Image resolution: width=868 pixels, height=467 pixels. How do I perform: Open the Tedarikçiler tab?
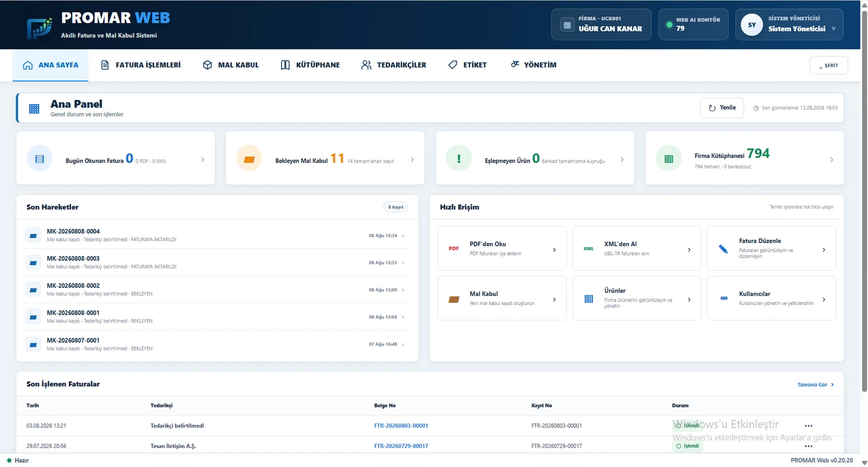click(x=393, y=65)
